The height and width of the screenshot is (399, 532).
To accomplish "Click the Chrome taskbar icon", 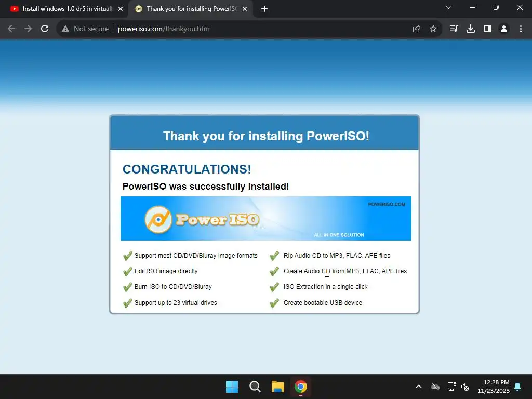I will click(301, 387).
